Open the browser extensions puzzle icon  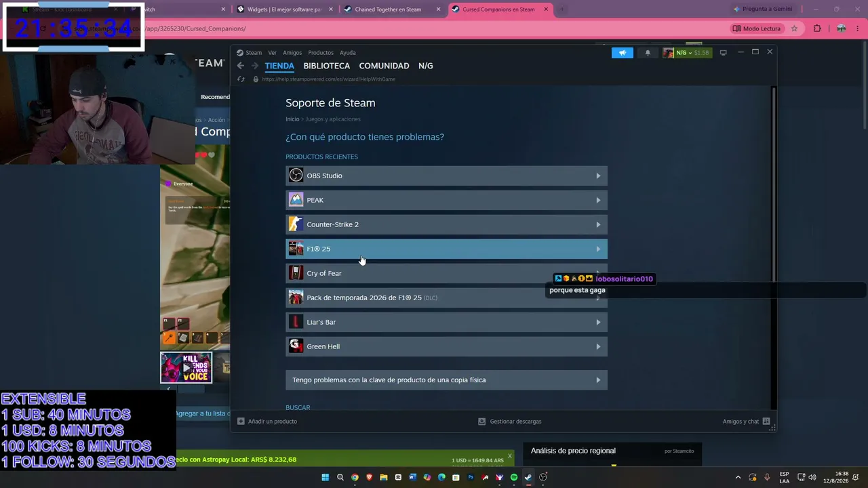pyautogui.click(x=816, y=28)
